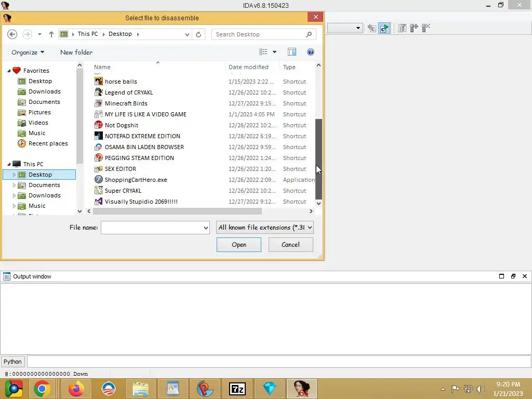Select the Legend of CRYAKL shortcut icon
This screenshot has width=532, height=399.
[x=98, y=92]
